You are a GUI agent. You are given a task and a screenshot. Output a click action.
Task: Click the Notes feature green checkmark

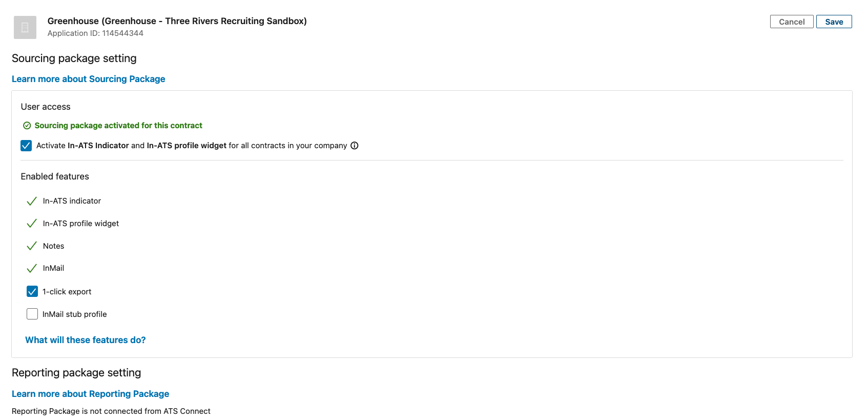(x=32, y=246)
